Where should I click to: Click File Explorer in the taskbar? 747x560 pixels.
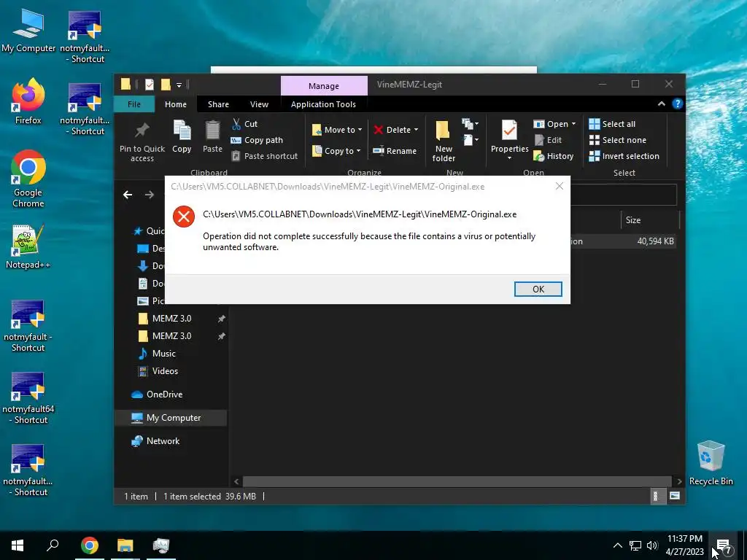point(125,545)
